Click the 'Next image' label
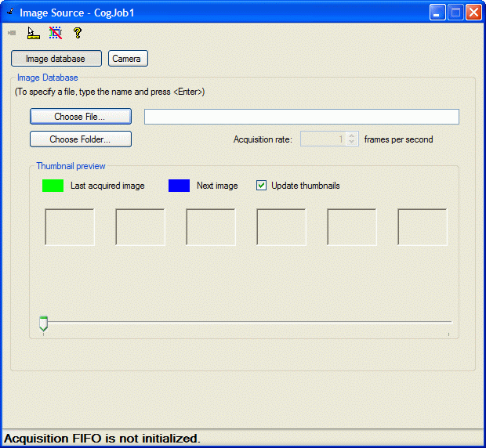The width and height of the screenshot is (486, 448). (217, 186)
